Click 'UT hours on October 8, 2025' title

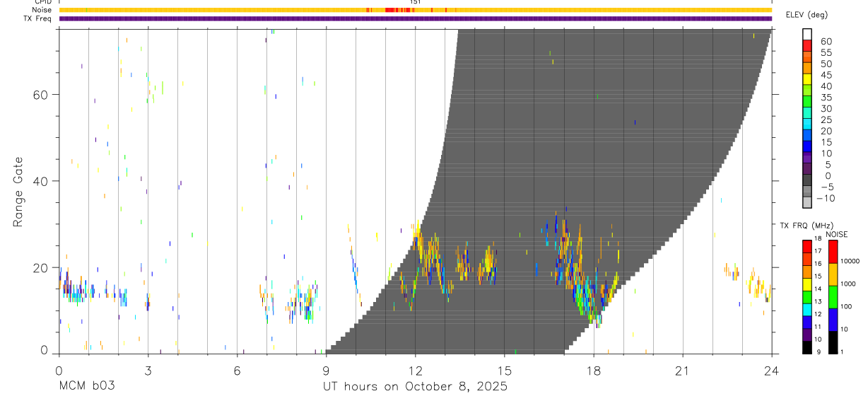coord(415,387)
